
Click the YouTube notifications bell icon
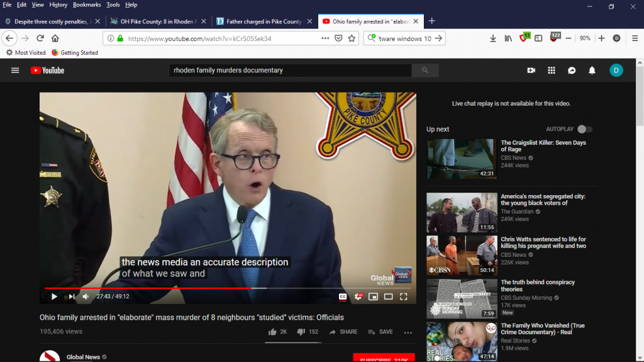click(592, 71)
